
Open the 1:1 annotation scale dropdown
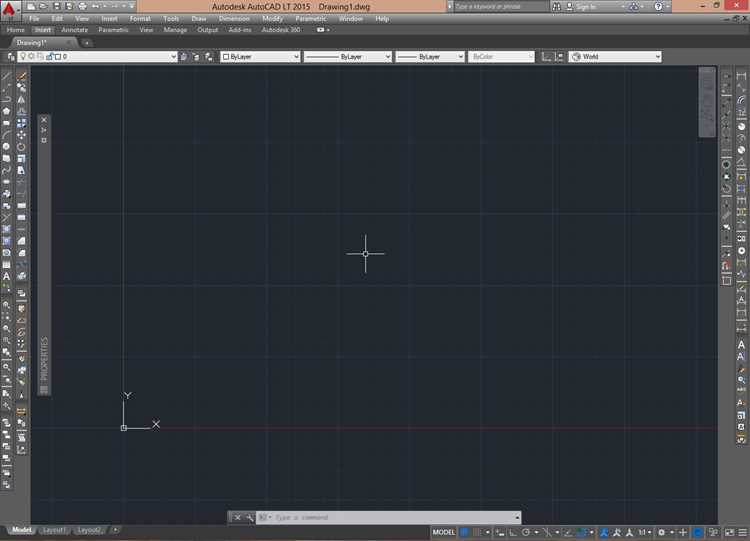(645, 532)
